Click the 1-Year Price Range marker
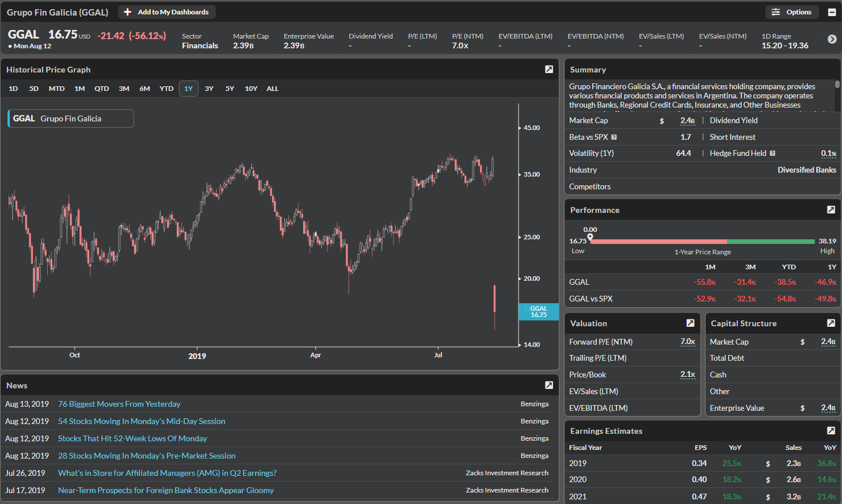842x504 pixels. (x=590, y=237)
